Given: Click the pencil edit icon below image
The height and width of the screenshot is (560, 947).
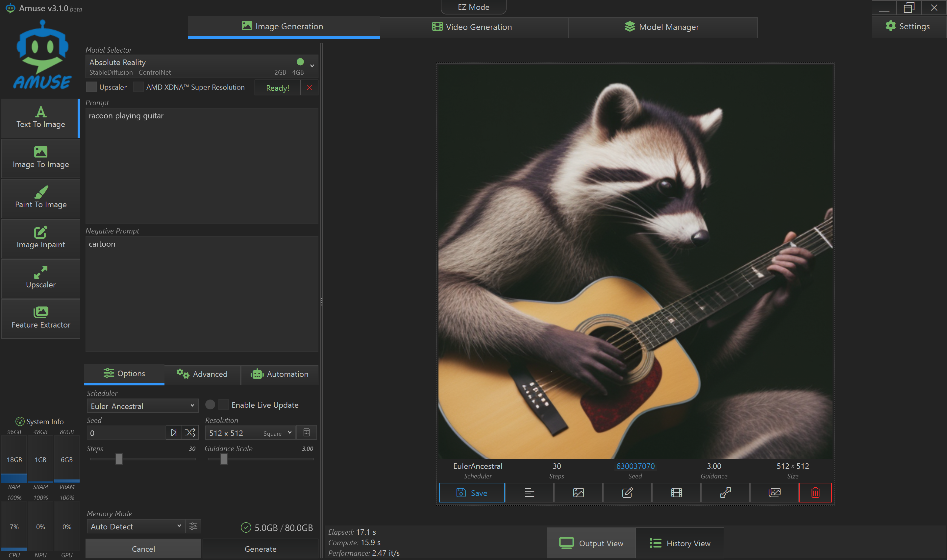Looking at the screenshot, I should pos(627,493).
